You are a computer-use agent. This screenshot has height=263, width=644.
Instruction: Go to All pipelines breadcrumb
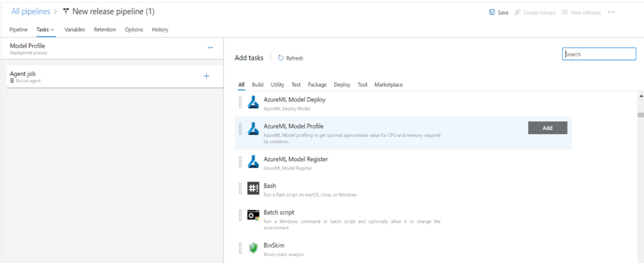click(31, 12)
